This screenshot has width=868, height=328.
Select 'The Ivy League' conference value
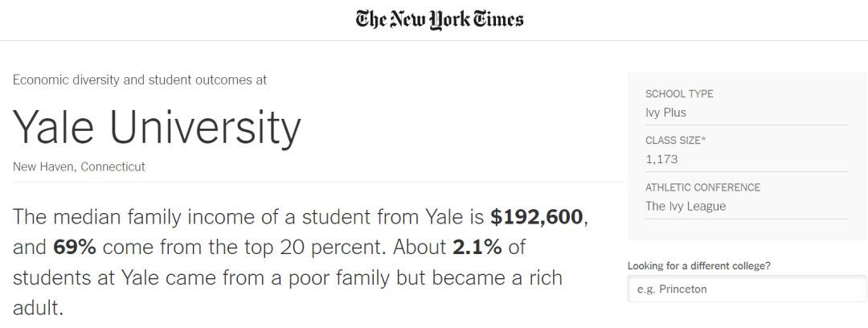coord(686,206)
